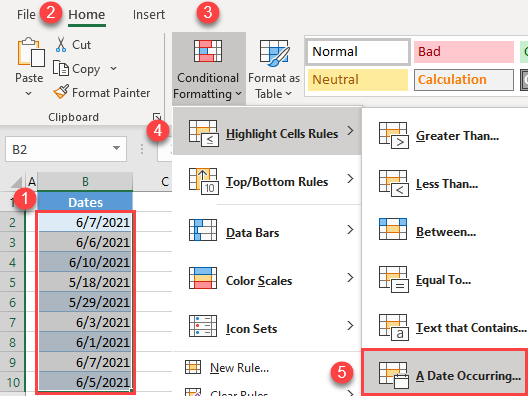The image size is (528, 396).
Task: Expand the Data Bars submenu arrow
Action: (350, 230)
